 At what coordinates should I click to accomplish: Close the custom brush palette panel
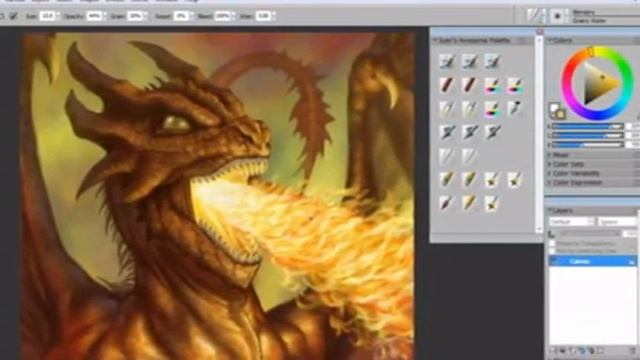tap(540, 31)
